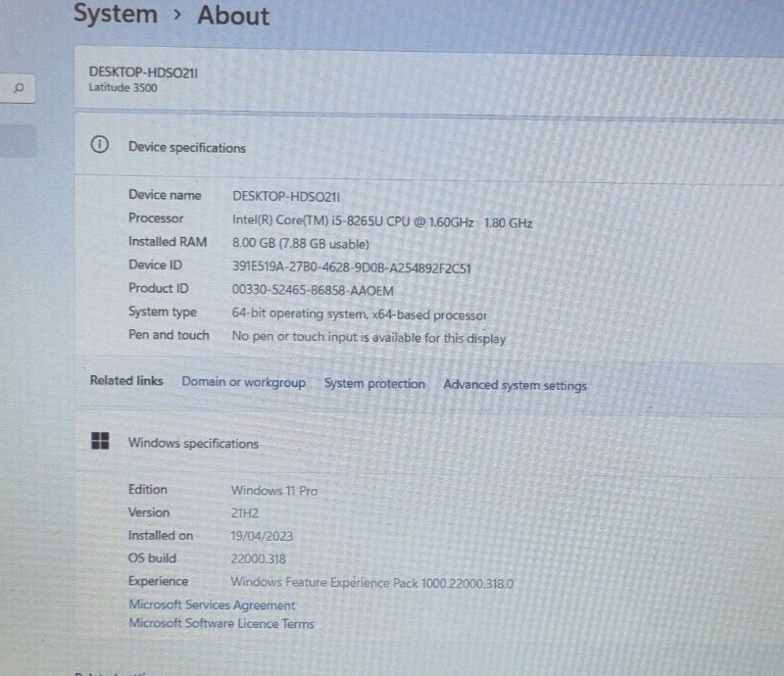The width and height of the screenshot is (784, 676).
Task: Click the search magnifier icon
Action: [x=19, y=88]
